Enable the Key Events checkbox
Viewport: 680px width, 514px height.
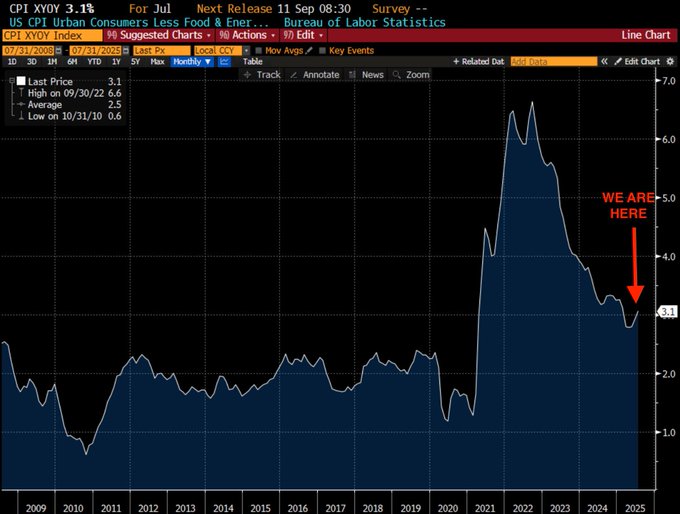point(322,50)
